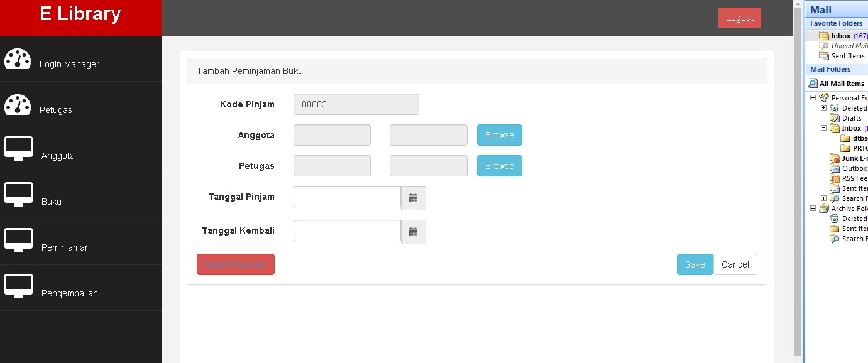The height and width of the screenshot is (363, 868).
Task: Collapse the Archive Folders tree node
Action: click(x=813, y=209)
